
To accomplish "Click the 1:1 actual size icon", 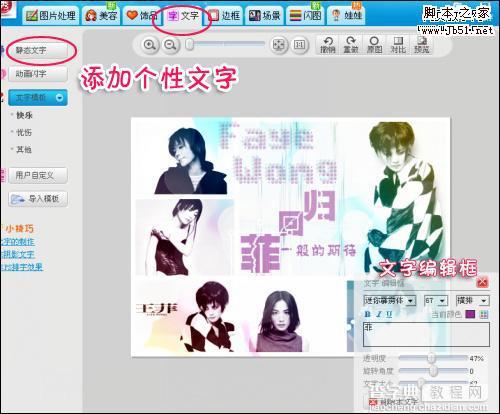I will tap(299, 45).
